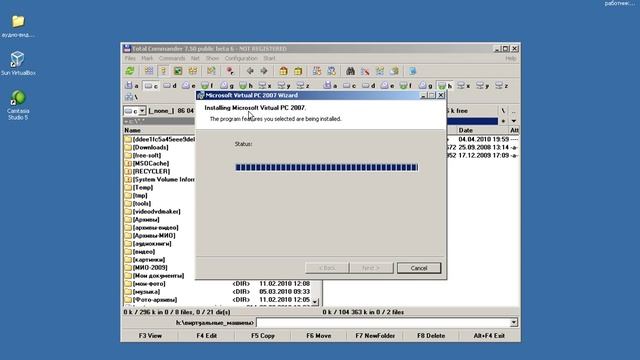The image size is (640, 360).
Task: Open the Mark menu
Action: (x=147, y=58)
